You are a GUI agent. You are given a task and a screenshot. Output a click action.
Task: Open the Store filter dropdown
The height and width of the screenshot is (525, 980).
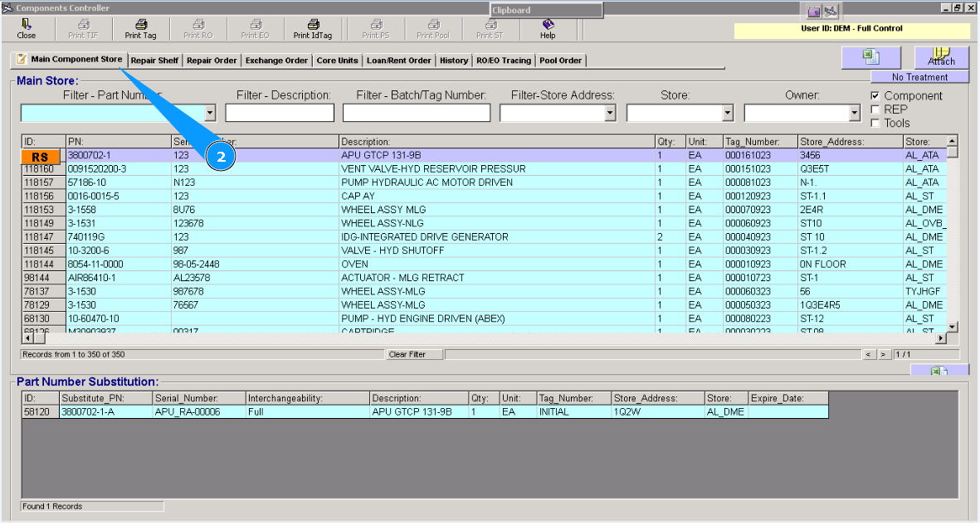(x=728, y=113)
